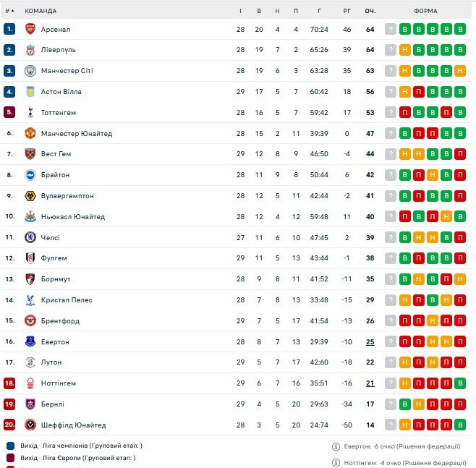Open the Астон Вілла team link
This screenshot has height=468, width=476.
(61, 92)
